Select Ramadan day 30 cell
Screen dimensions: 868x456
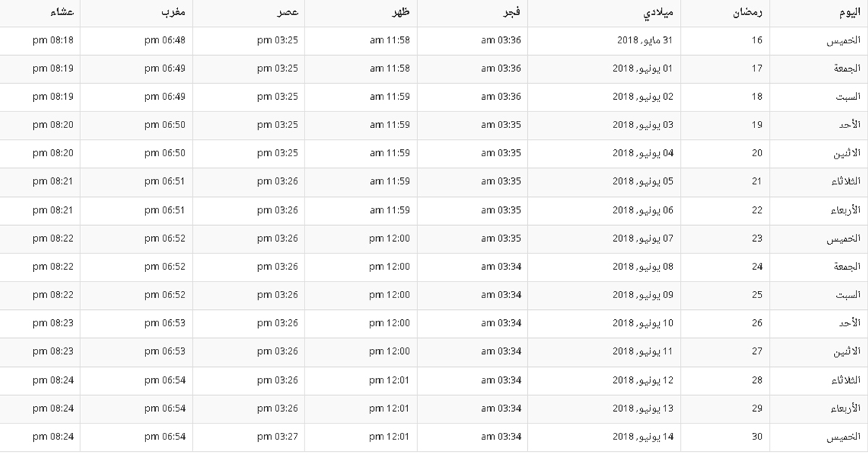click(x=725, y=437)
